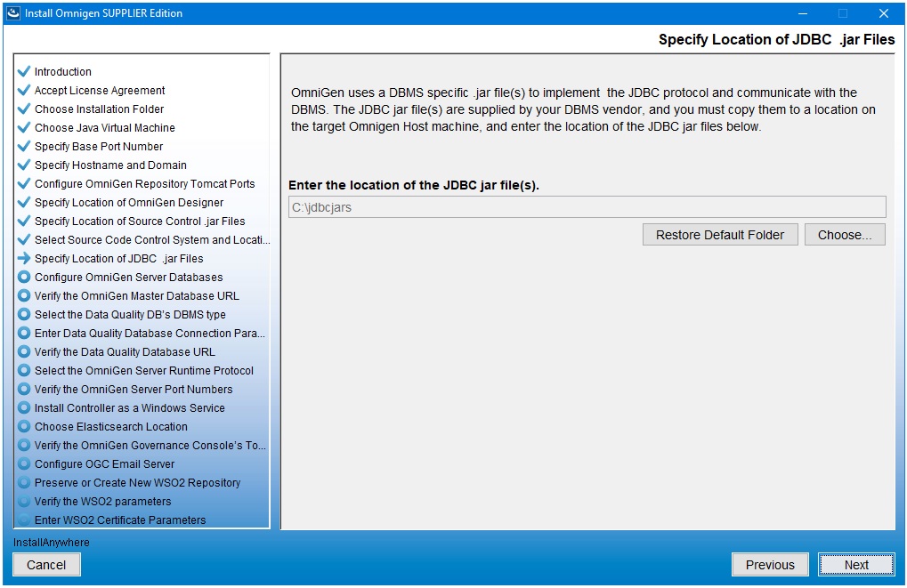This screenshot has width=907, height=588.
Task: Click the circle beside Select OmniGen Server Runtime Protocol
Action: 24,370
